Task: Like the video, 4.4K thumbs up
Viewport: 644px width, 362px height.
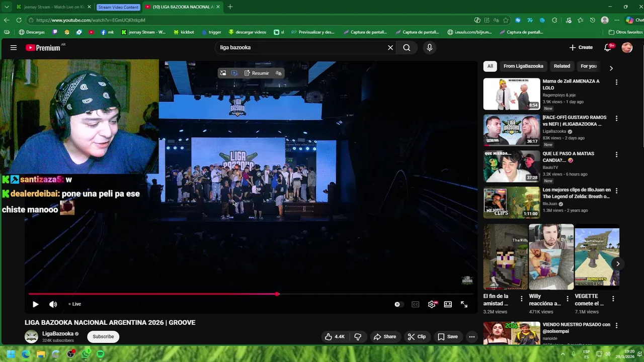Action: tap(335, 336)
